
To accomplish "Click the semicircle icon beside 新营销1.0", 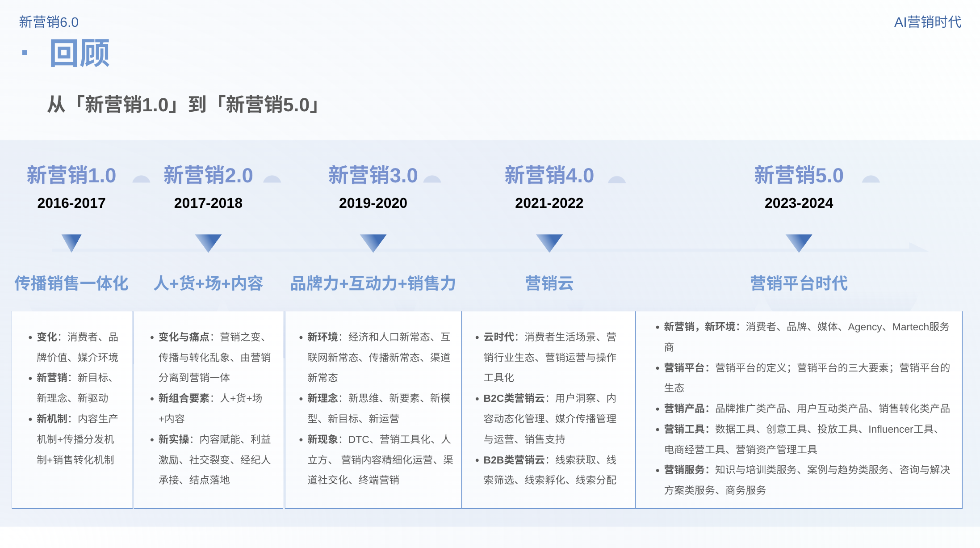I will (141, 179).
